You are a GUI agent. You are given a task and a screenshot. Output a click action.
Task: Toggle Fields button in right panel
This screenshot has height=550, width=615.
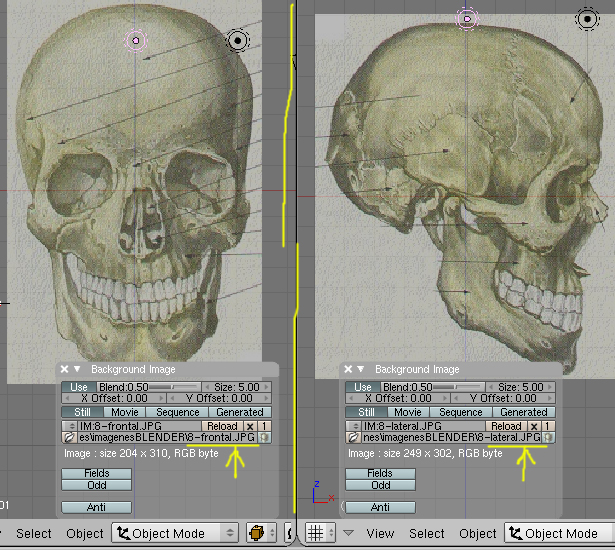click(380, 473)
